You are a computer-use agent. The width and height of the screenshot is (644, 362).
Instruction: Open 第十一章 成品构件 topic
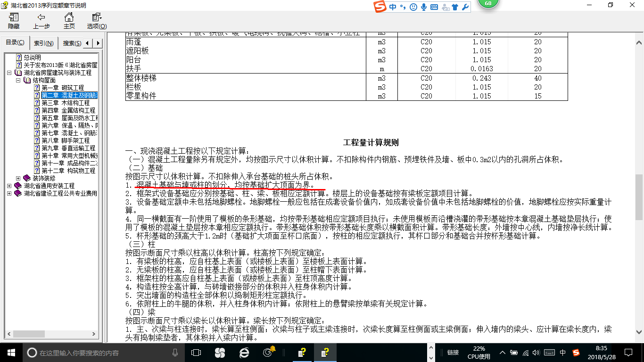click(69, 163)
